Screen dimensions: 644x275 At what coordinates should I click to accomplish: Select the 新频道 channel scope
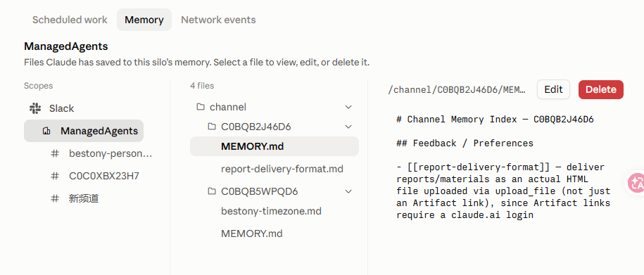84,198
